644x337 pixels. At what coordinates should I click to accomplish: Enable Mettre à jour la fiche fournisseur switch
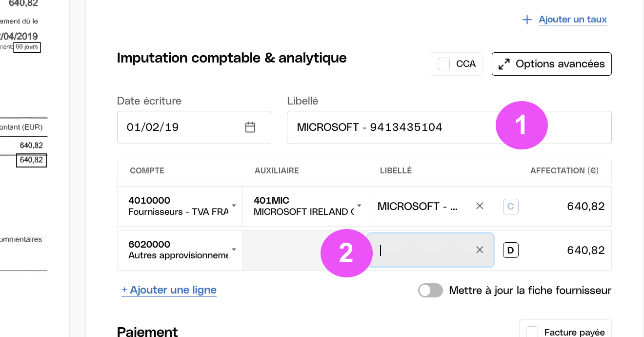[430, 291]
